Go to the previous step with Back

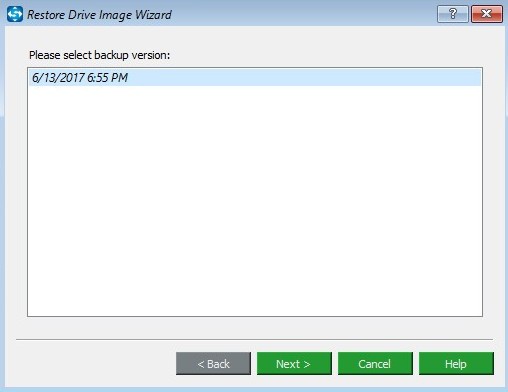[213, 364]
